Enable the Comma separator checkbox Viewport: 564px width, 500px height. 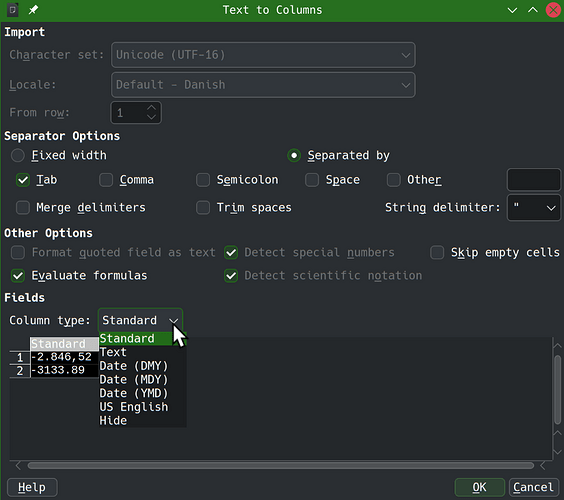(x=106, y=180)
